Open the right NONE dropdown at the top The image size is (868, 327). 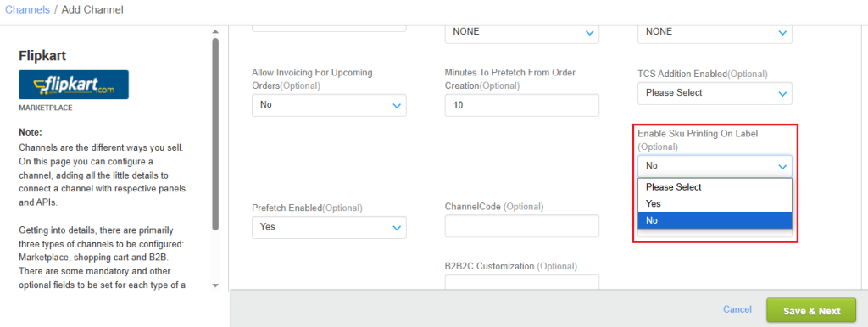pos(715,33)
